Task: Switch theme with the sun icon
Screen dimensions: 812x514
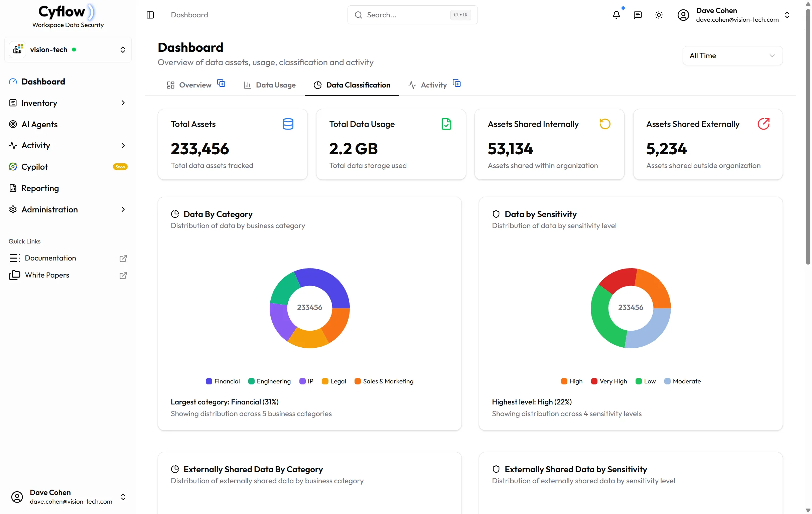Action: coord(659,15)
